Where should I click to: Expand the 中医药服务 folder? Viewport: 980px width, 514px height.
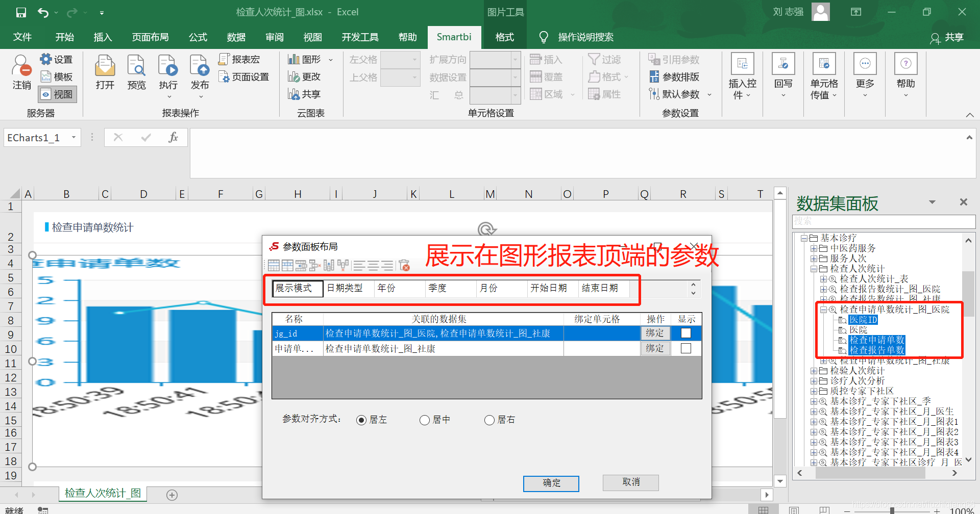[814, 248]
